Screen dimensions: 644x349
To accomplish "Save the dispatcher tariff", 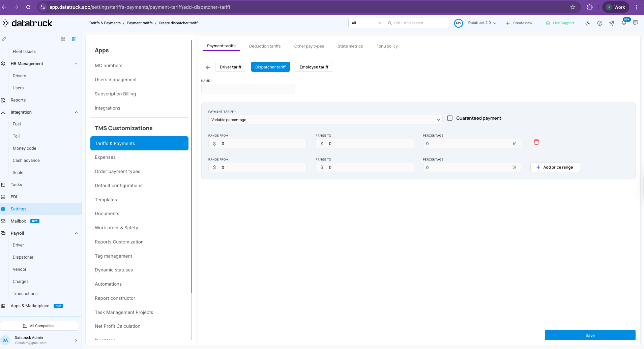I will point(590,336).
